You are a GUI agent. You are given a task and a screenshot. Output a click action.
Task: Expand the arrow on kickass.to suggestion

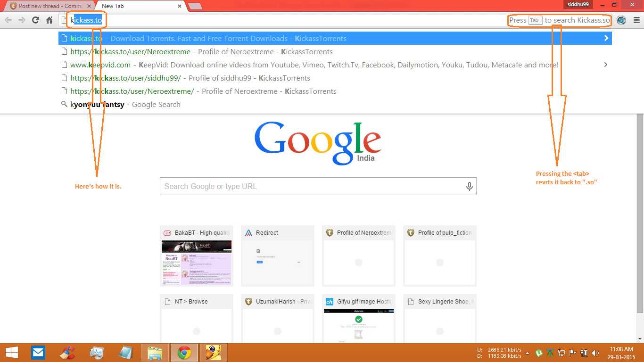point(606,38)
